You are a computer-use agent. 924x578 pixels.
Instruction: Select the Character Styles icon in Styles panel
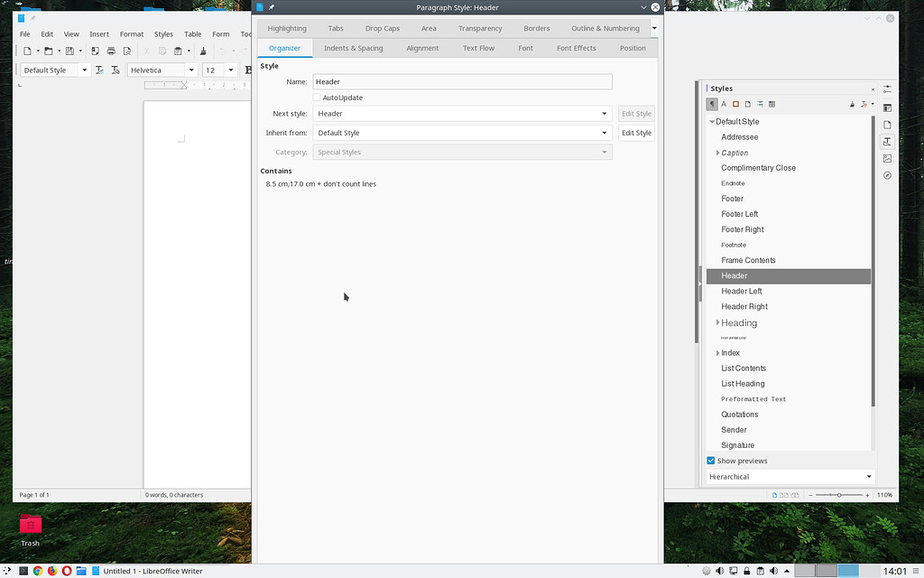point(723,104)
